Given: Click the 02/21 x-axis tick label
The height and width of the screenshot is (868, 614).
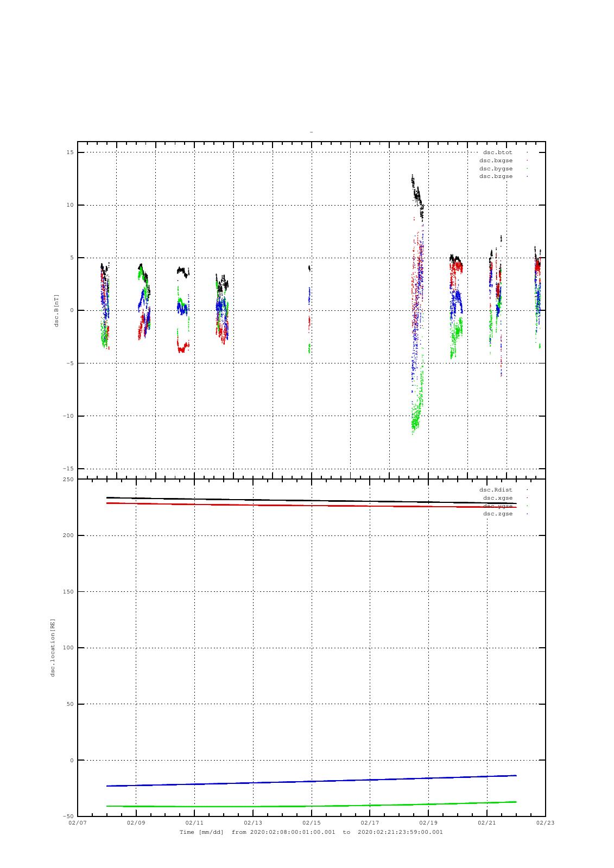Looking at the screenshot, I should (x=487, y=823).
